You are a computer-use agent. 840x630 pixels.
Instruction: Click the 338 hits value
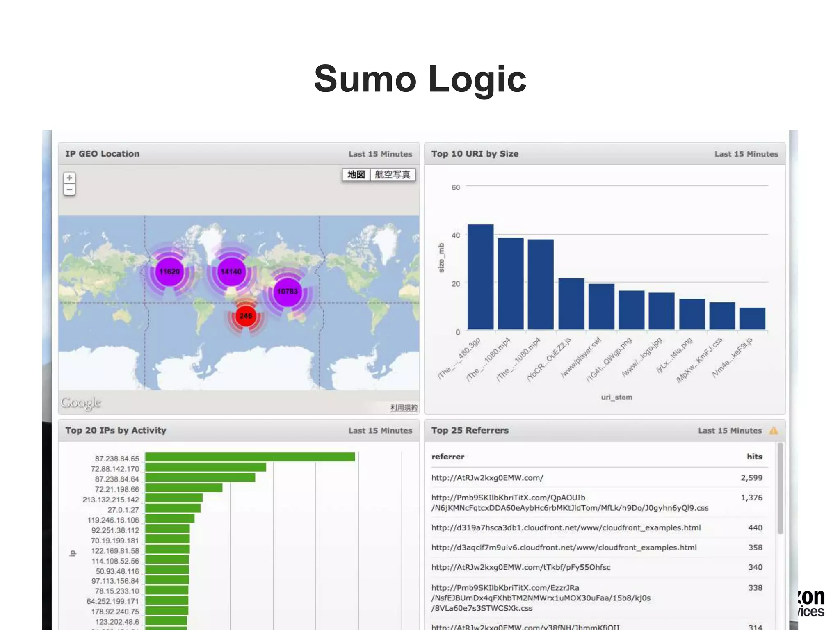(755, 588)
